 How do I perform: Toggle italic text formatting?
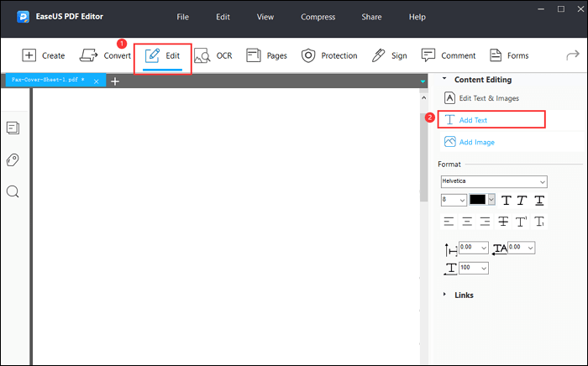pyautogui.click(x=522, y=200)
